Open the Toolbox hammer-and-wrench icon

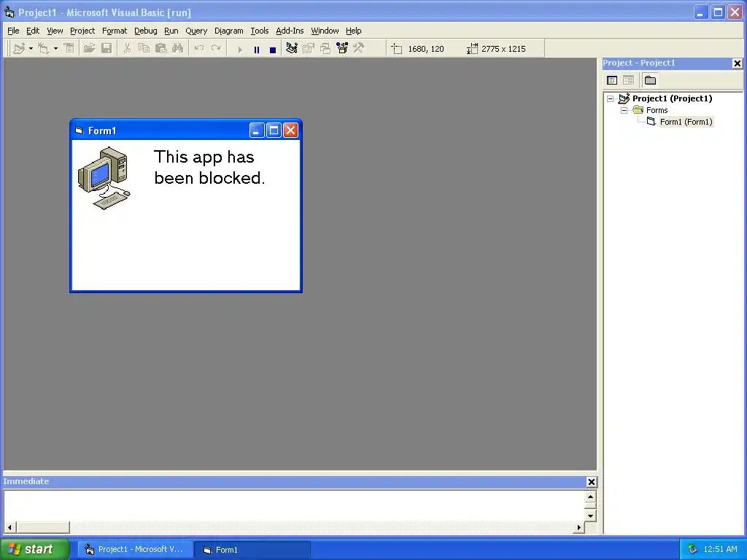(x=359, y=48)
